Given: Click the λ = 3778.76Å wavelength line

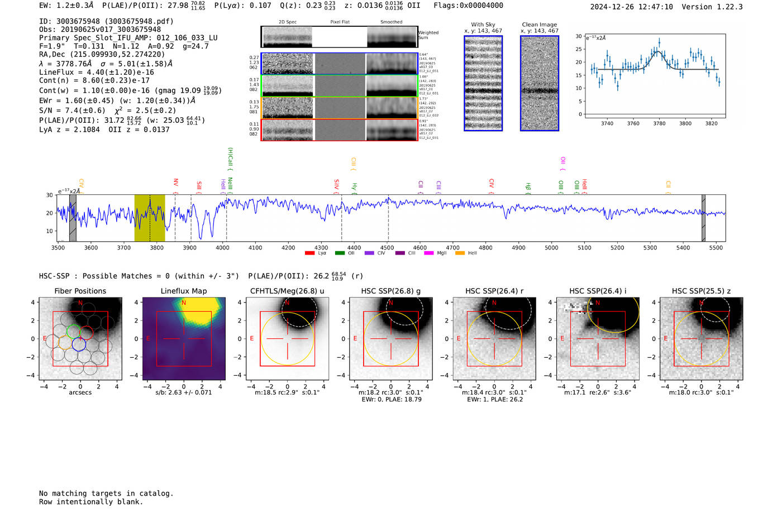Looking at the screenshot, I should (106, 64).
